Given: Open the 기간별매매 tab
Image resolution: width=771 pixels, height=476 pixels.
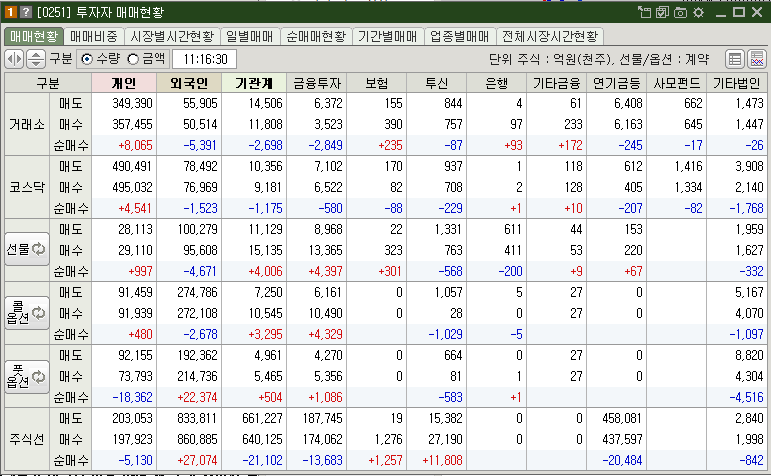Looking at the screenshot, I should pyautogui.click(x=387, y=36).
